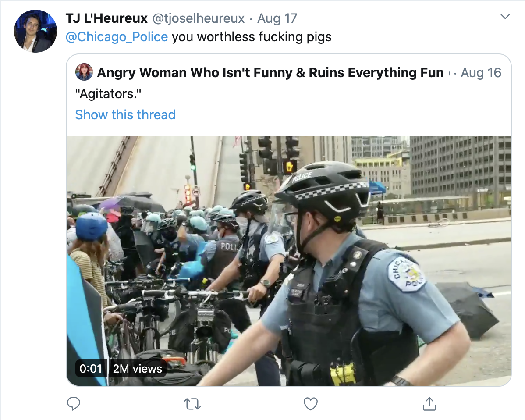Click the quoted tweet author's small avatar
The width and height of the screenshot is (525, 420).
point(84,72)
